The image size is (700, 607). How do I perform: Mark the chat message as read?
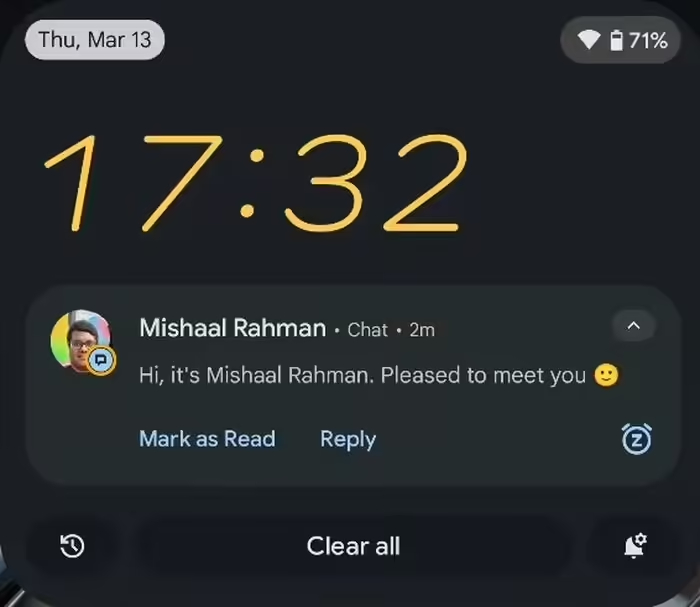click(208, 439)
